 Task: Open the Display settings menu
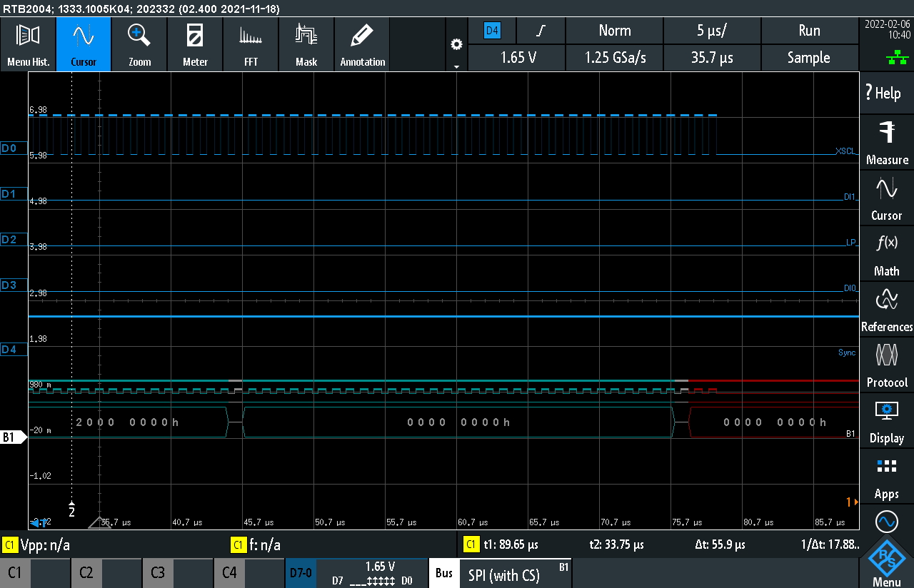point(886,421)
